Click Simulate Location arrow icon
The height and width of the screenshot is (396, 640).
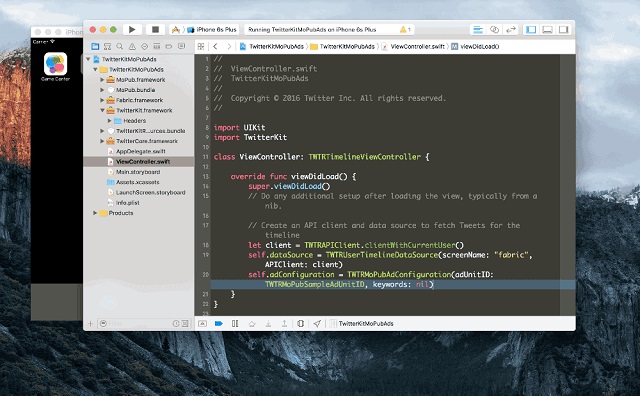[317, 324]
